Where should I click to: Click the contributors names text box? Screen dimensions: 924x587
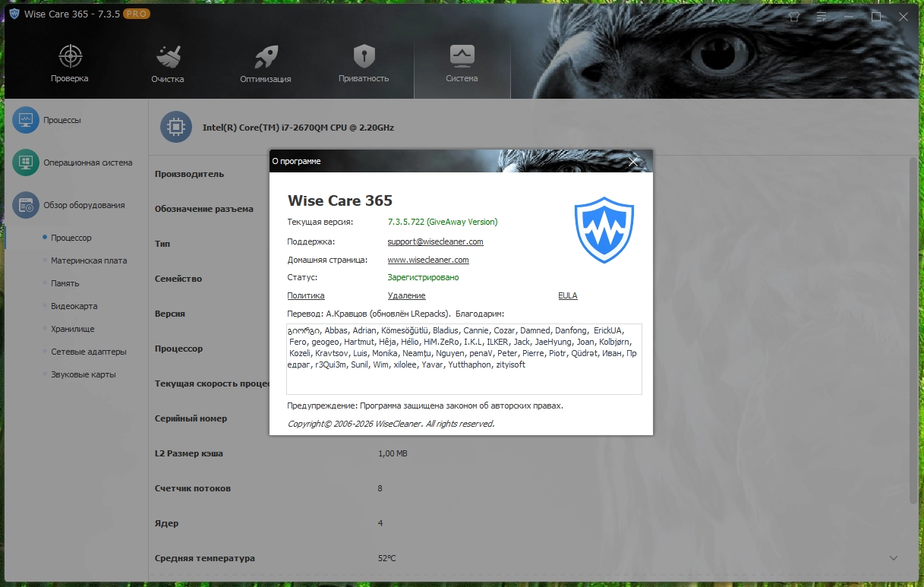(x=464, y=359)
